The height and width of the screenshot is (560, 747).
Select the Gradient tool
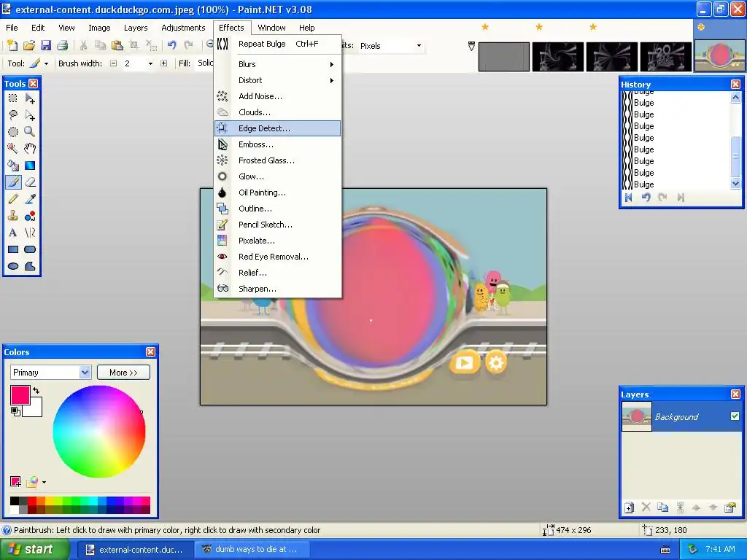coord(30,166)
